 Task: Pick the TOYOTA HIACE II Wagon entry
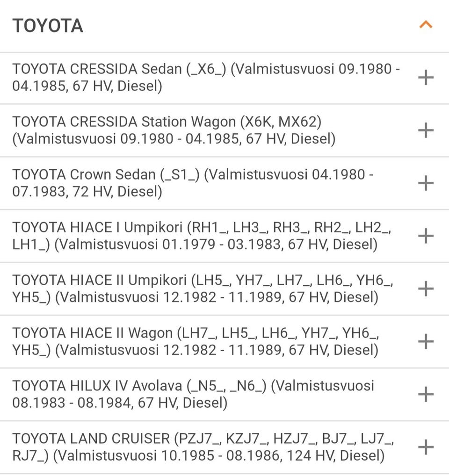[93, 333]
